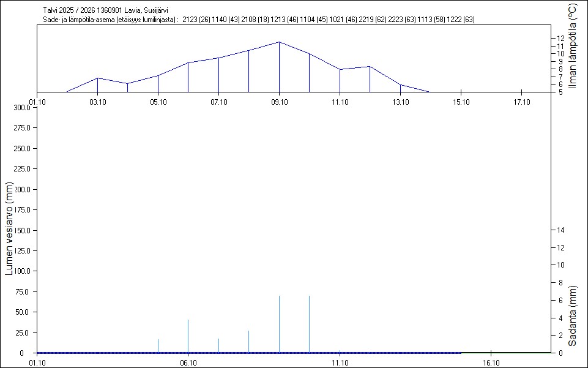The height and width of the screenshot is (368, 588).
Task: Click the 'Sadanta (mm)' axis label
Action: 572,315
